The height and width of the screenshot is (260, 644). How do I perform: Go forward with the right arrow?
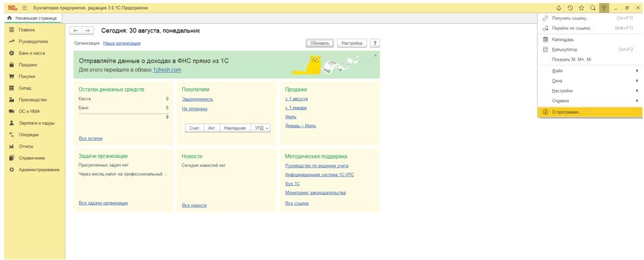click(x=87, y=31)
